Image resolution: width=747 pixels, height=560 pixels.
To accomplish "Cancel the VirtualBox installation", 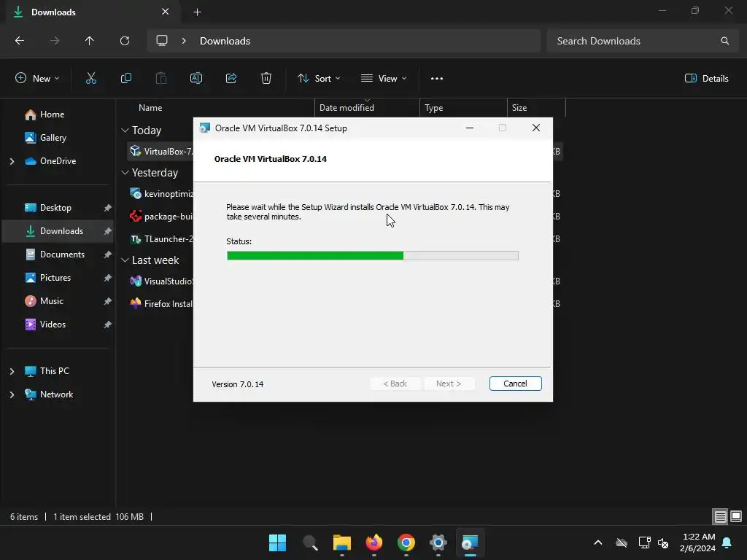I will 516,384.
